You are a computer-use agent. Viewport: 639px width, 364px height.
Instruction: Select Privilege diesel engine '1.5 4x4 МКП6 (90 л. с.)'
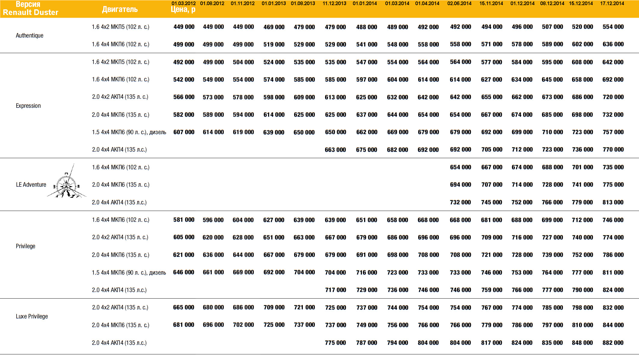point(129,272)
